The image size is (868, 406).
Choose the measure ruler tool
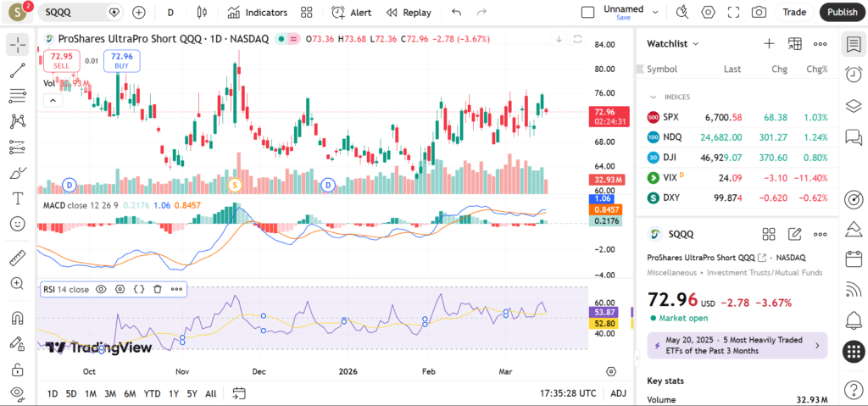point(17,258)
